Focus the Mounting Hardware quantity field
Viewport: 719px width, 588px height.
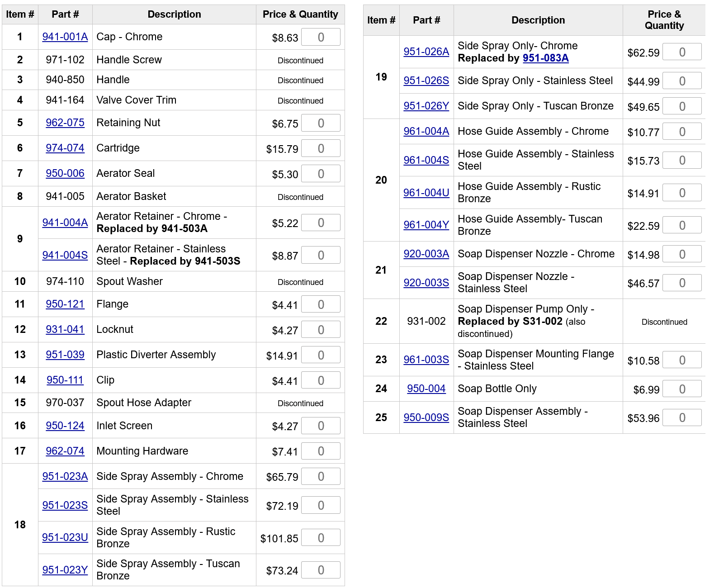coord(321,451)
